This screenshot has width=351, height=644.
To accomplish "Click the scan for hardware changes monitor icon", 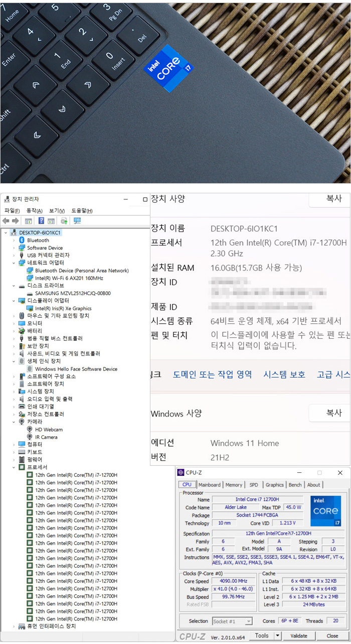I will coord(77,221).
